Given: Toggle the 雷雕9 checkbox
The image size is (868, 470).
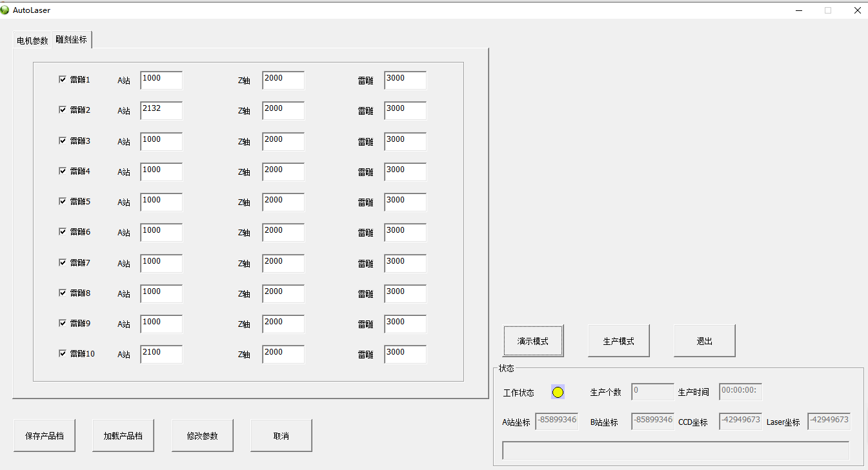Looking at the screenshot, I should (x=63, y=323).
